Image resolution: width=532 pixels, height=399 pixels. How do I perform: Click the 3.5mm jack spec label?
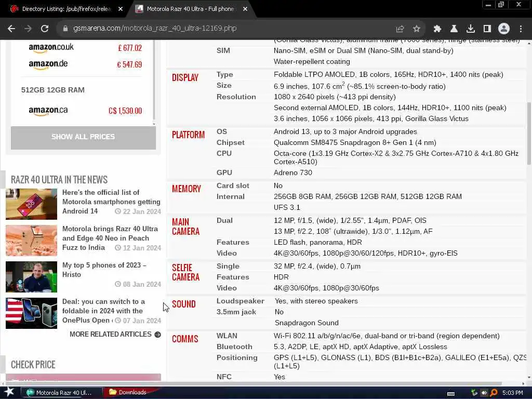click(x=236, y=312)
